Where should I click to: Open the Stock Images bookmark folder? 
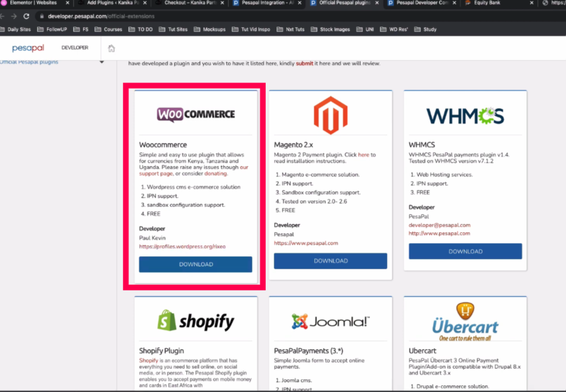pyautogui.click(x=330, y=29)
